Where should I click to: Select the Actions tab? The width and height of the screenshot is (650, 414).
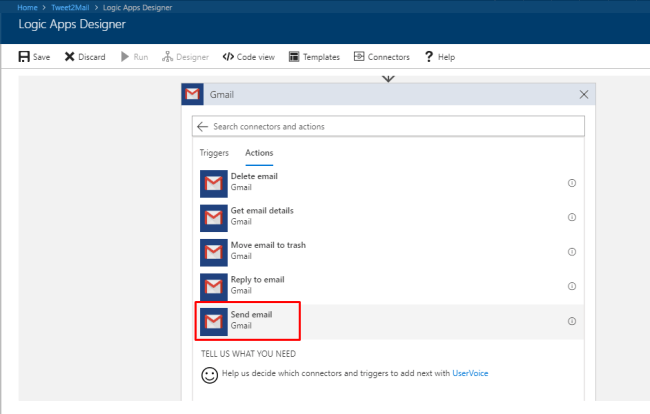[x=259, y=153]
